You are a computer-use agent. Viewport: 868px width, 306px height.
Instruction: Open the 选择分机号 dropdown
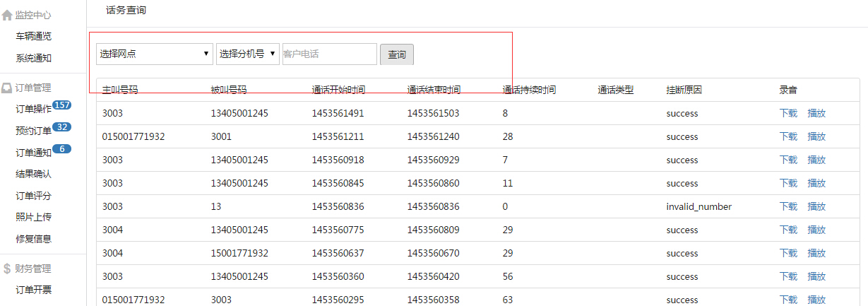point(247,54)
